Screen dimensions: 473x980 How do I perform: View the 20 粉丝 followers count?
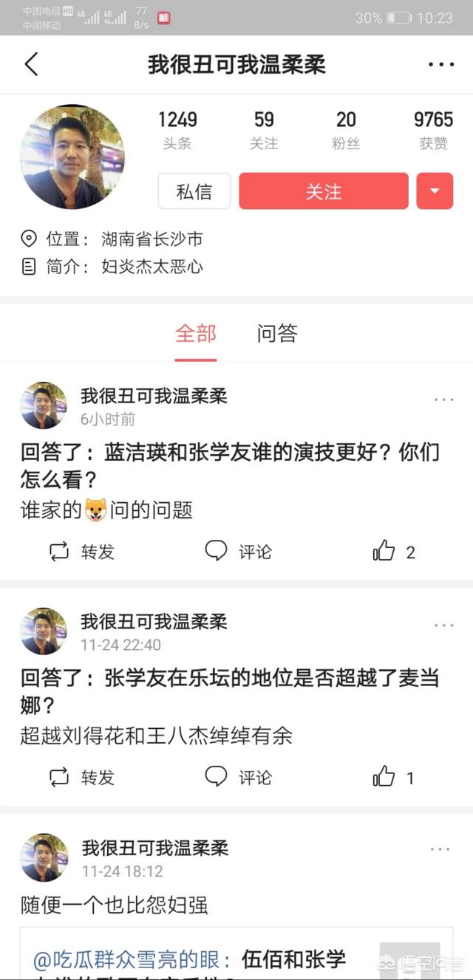point(346,129)
